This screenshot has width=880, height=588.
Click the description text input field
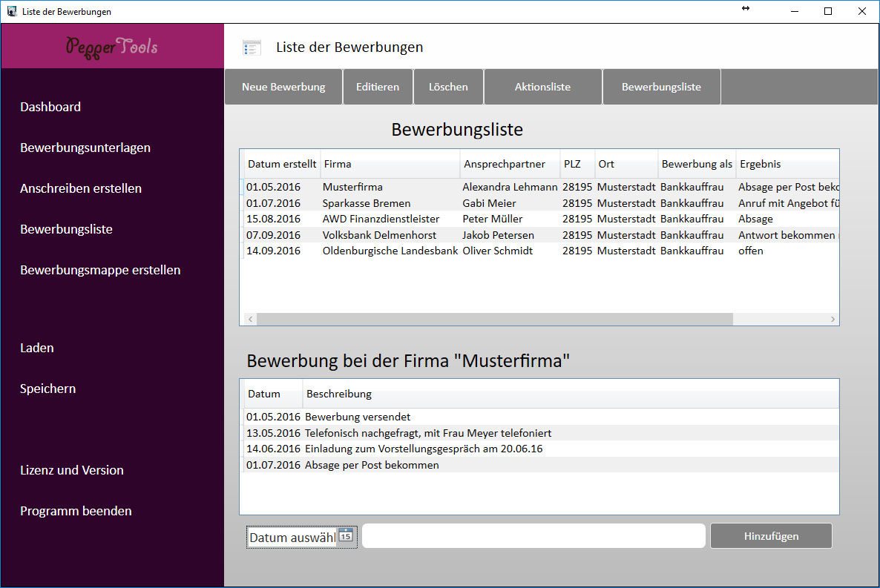pyautogui.click(x=533, y=536)
